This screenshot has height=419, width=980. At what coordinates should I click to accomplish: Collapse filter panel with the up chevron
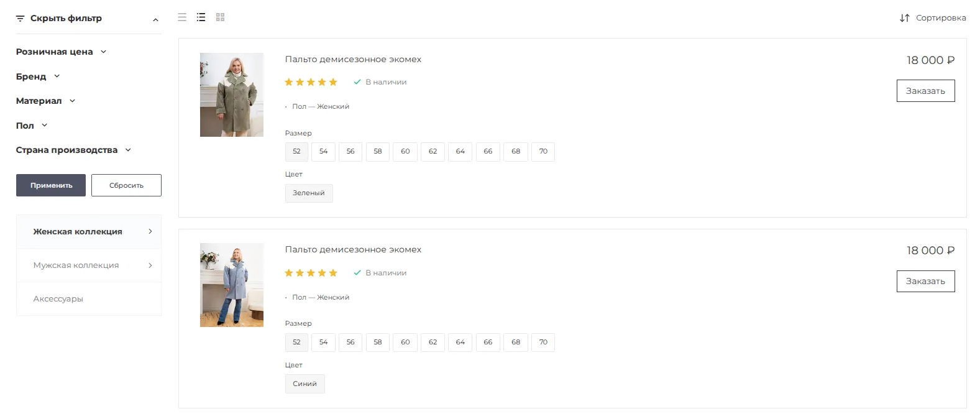[155, 20]
